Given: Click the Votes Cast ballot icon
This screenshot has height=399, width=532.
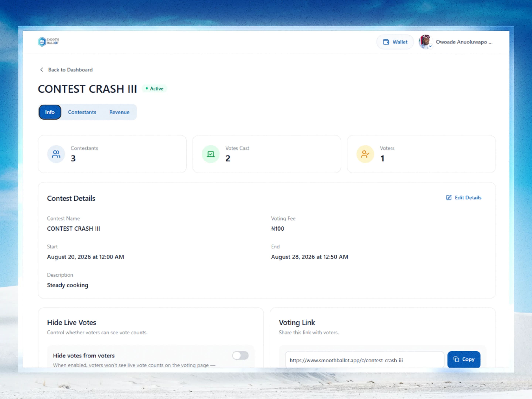Looking at the screenshot, I should [211, 154].
